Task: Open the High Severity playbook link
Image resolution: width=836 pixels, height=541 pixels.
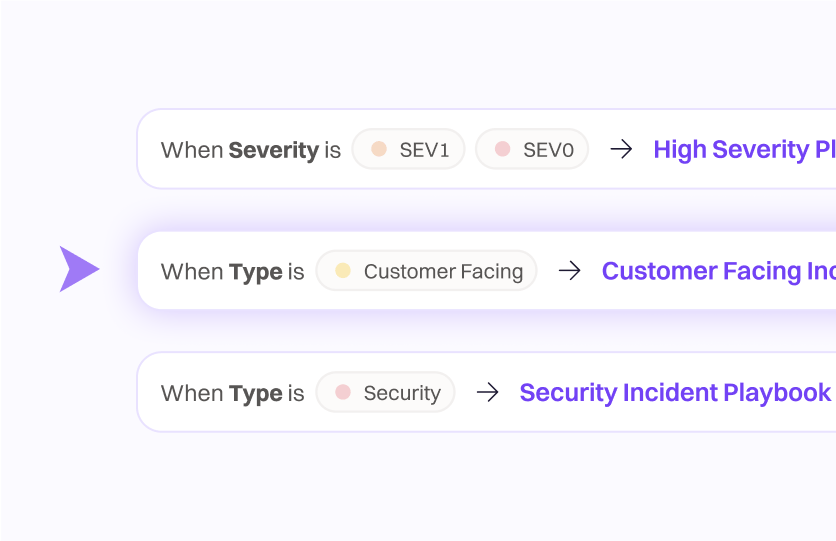Action: (743, 150)
